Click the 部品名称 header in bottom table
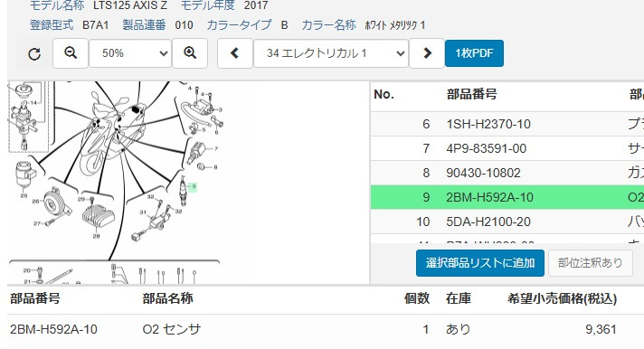644x349 pixels. coord(167,298)
